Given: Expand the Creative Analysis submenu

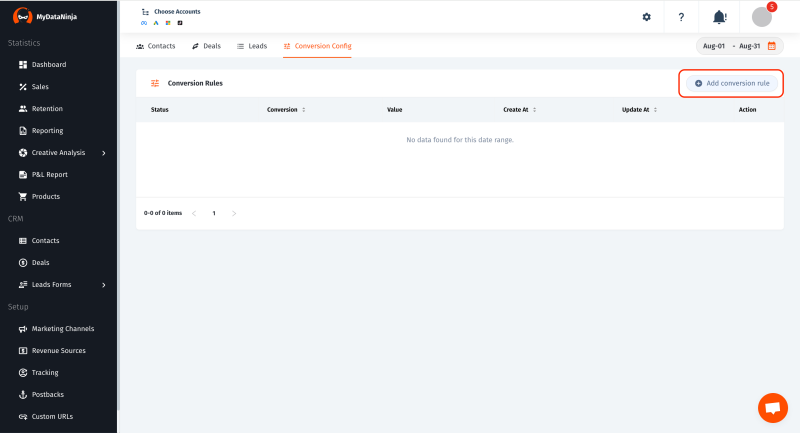Looking at the screenshot, I should (x=103, y=153).
